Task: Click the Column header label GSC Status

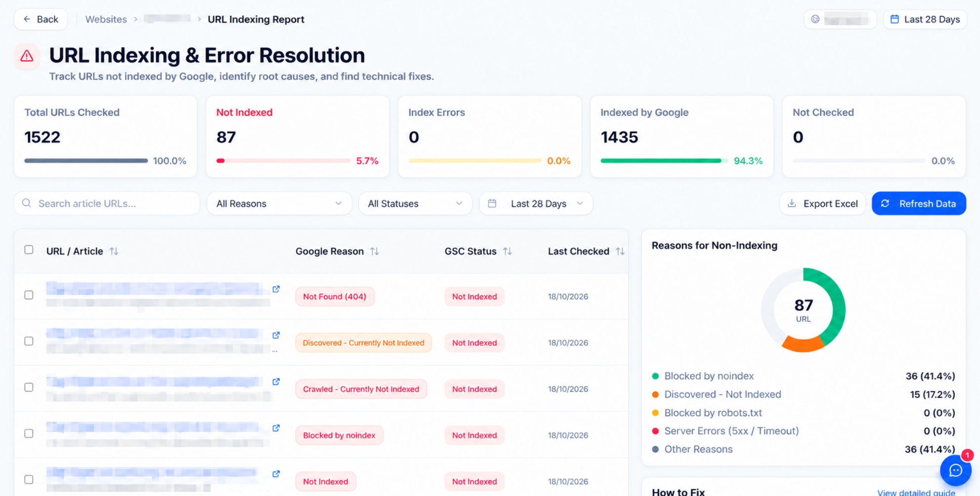Action: pos(470,251)
